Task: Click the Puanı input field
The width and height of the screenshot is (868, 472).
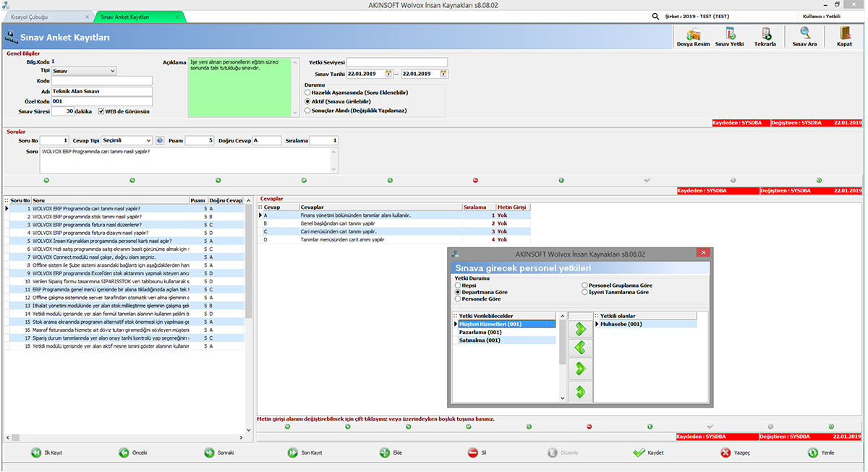Action: pos(200,140)
